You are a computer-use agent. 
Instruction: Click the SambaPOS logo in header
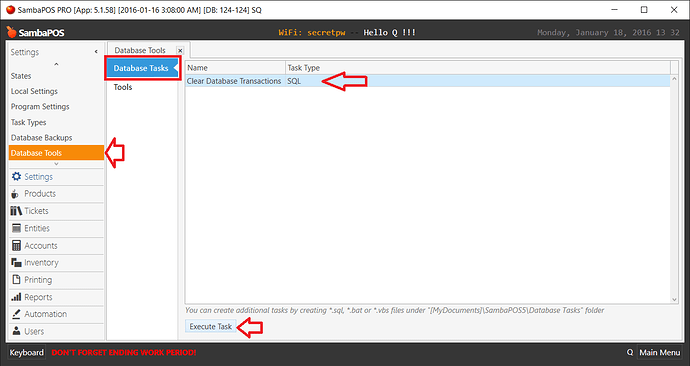click(36, 32)
